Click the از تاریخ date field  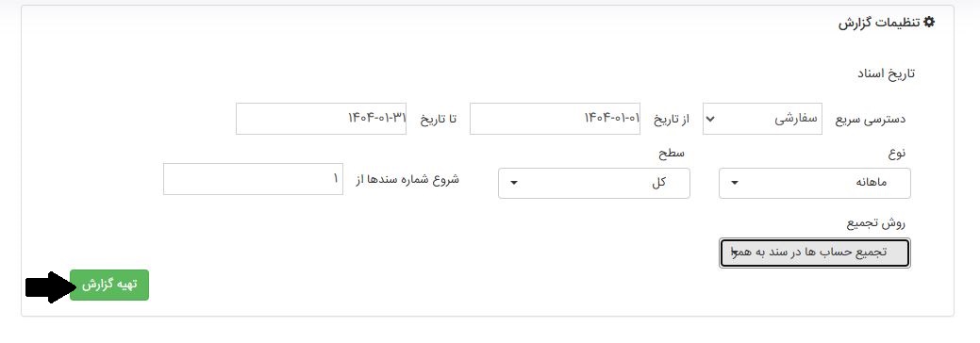click(x=555, y=119)
